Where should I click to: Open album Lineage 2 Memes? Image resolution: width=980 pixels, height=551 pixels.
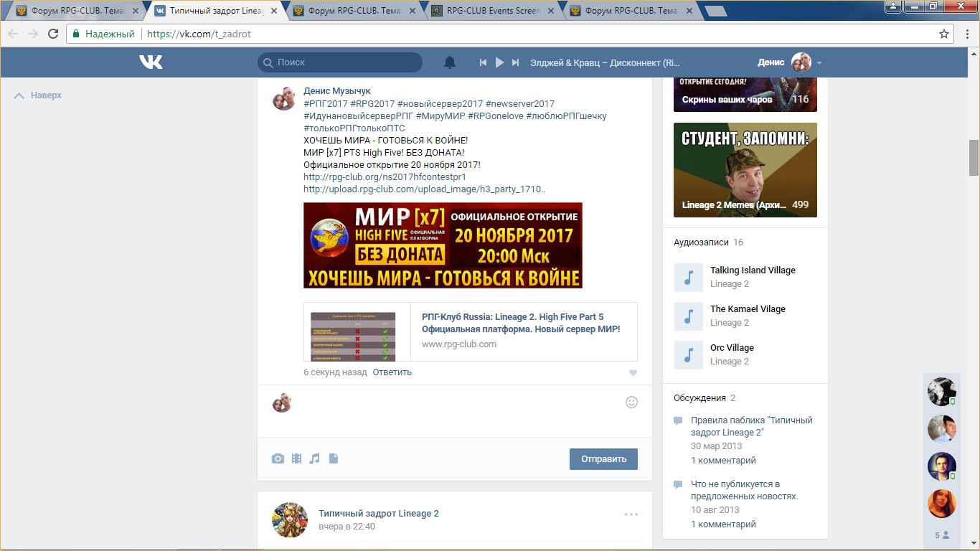click(x=745, y=170)
